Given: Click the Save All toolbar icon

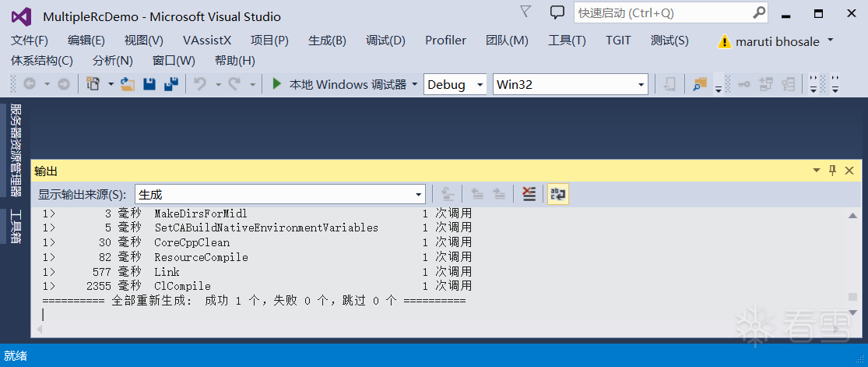Looking at the screenshot, I should coord(171,84).
